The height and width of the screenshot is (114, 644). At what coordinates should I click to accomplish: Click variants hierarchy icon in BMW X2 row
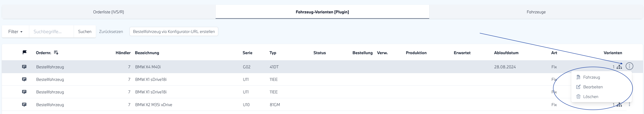click(x=619, y=105)
